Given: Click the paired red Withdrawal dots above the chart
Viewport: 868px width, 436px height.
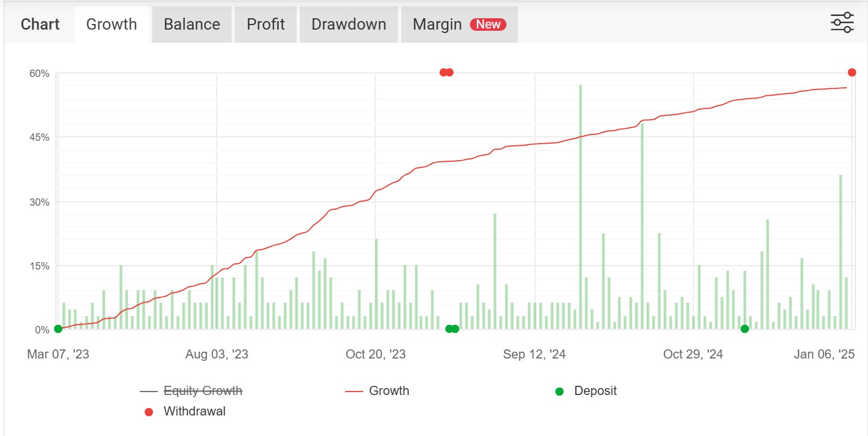Looking at the screenshot, I should pyautogui.click(x=445, y=72).
